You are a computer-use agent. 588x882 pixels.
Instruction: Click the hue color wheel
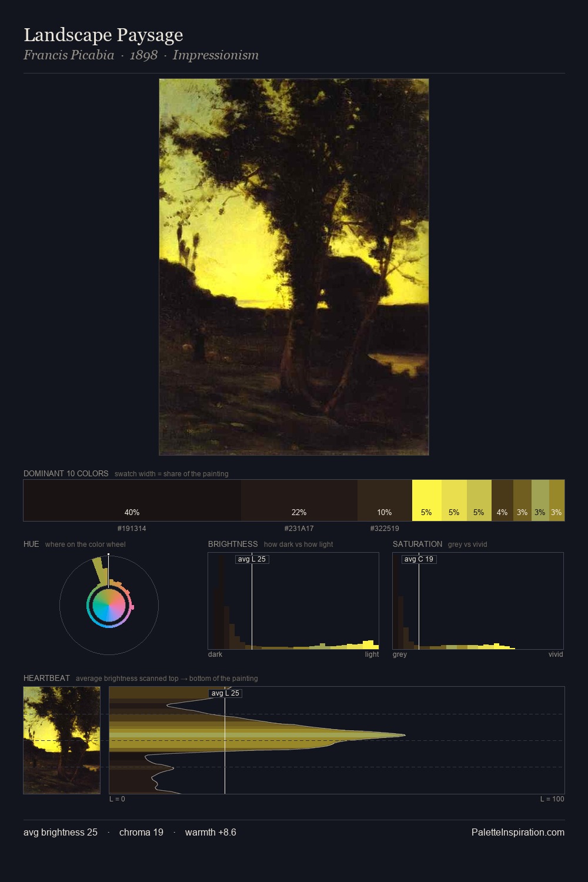point(109,605)
